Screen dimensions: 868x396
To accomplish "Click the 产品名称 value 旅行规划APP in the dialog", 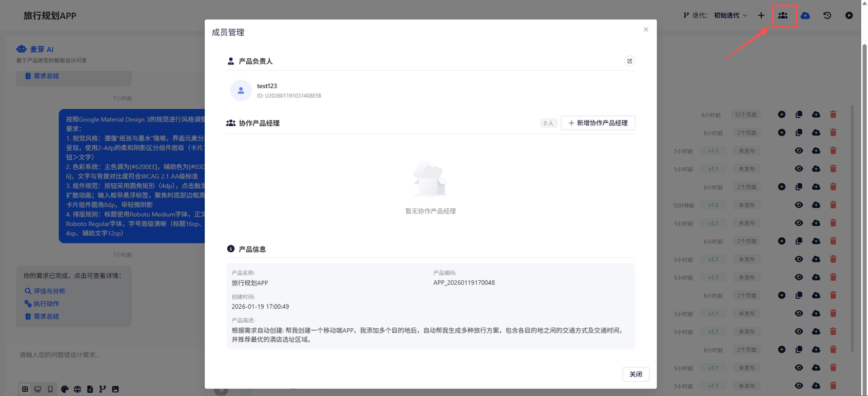I will coord(250,283).
